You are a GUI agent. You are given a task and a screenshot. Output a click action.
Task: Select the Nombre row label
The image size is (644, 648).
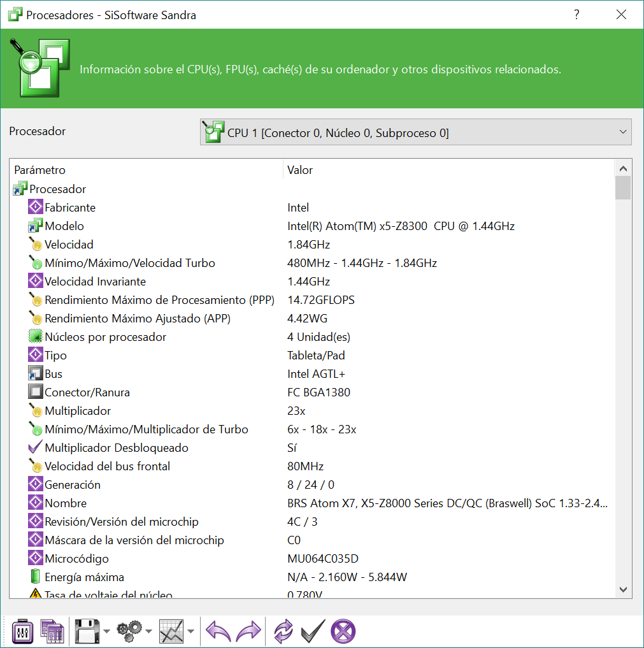66,503
